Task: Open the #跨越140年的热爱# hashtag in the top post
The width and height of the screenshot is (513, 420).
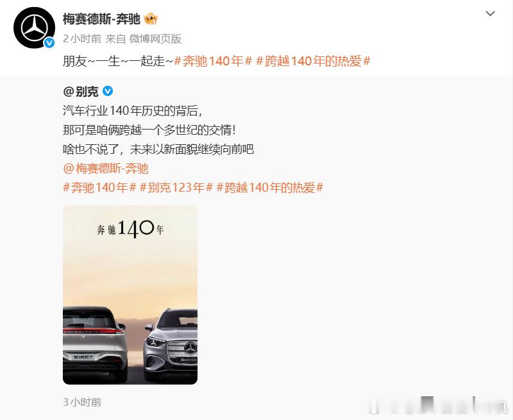Action: pos(313,61)
